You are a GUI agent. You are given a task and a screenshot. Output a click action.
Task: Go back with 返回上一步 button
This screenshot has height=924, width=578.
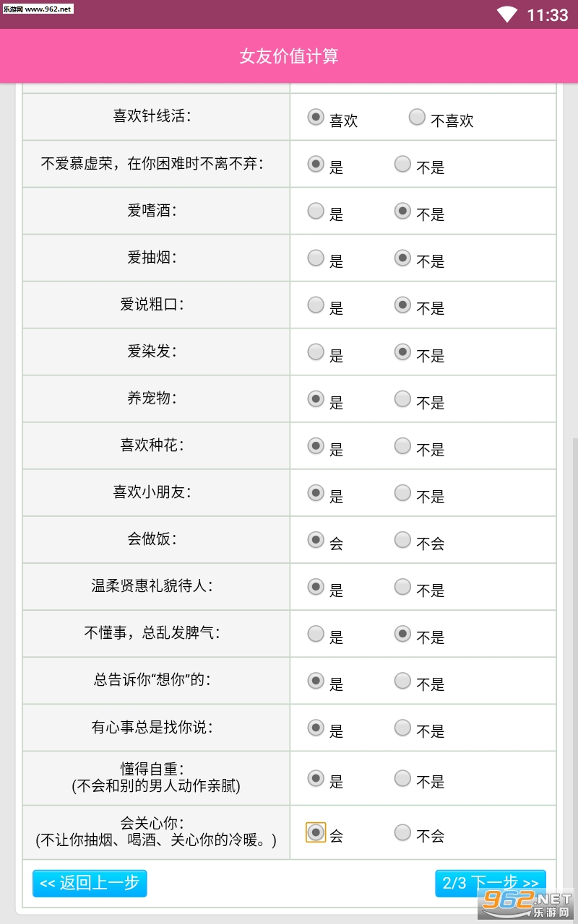[90, 884]
